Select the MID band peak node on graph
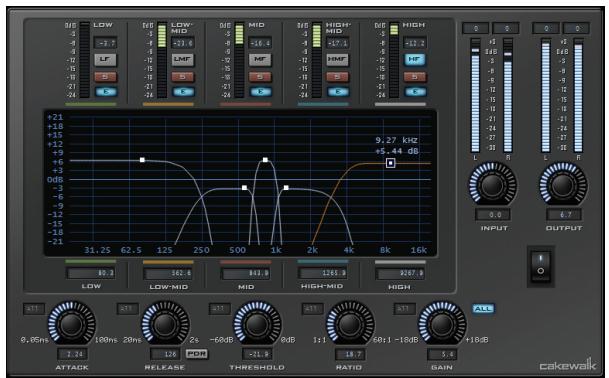The height and width of the screenshot is (378, 609). point(265,160)
